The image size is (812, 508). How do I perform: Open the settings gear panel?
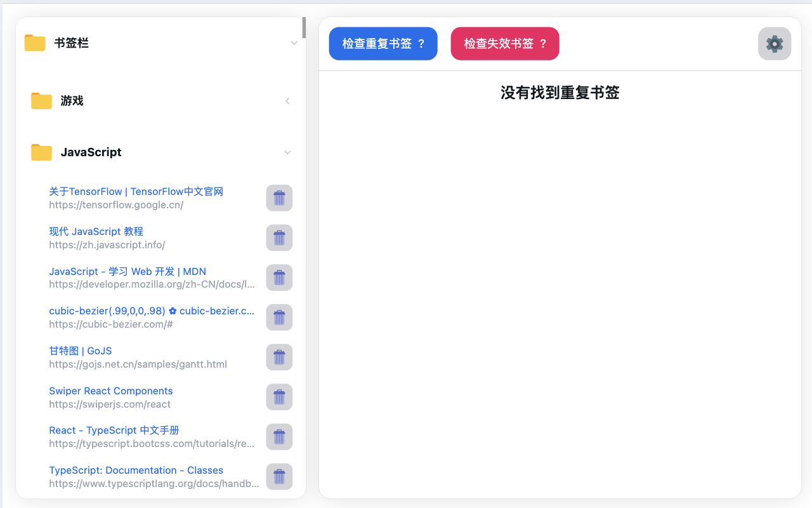tap(774, 43)
